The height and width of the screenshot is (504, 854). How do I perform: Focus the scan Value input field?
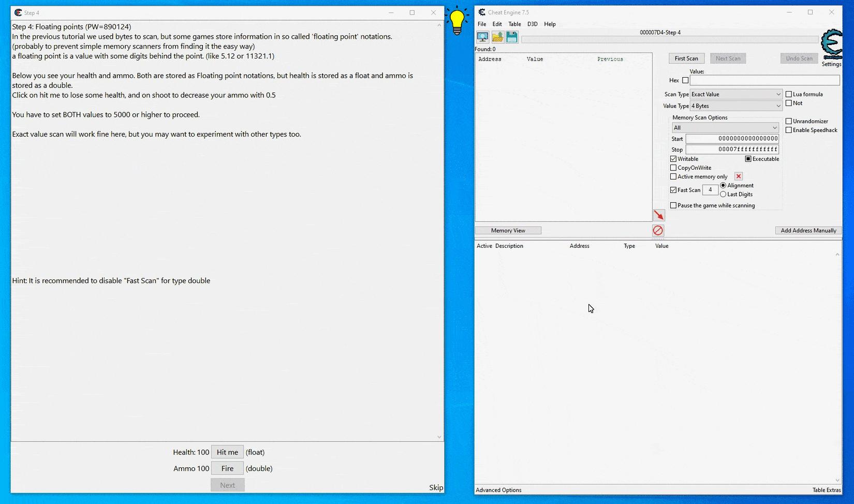coord(764,80)
